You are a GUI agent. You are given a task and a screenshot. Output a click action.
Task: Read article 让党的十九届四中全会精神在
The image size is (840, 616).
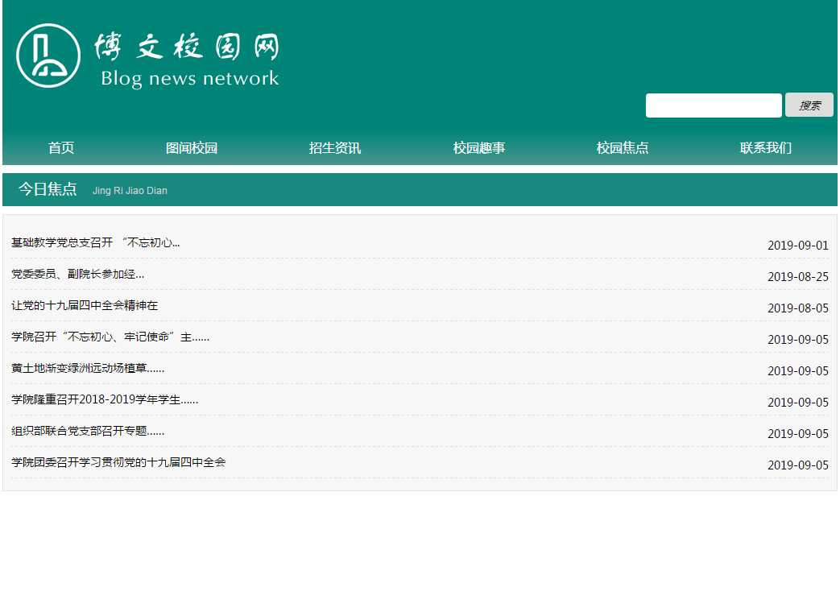(x=85, y=305)
